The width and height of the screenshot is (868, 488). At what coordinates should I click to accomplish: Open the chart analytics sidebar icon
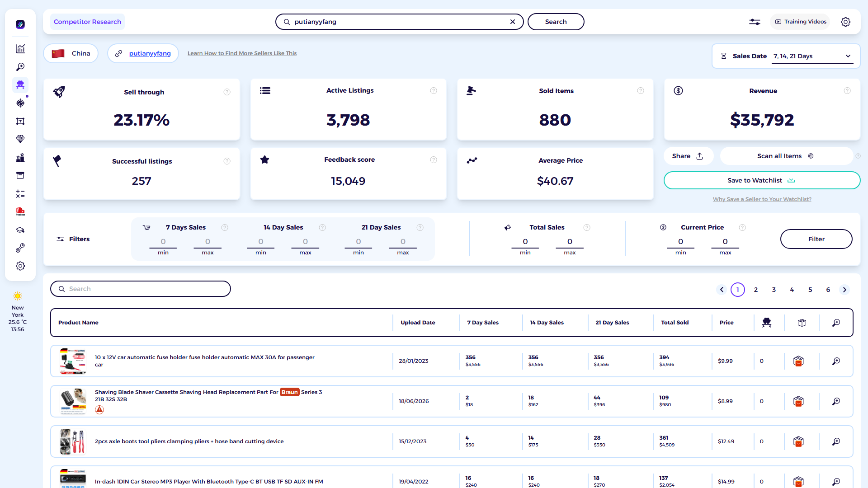tap(20, 49)
